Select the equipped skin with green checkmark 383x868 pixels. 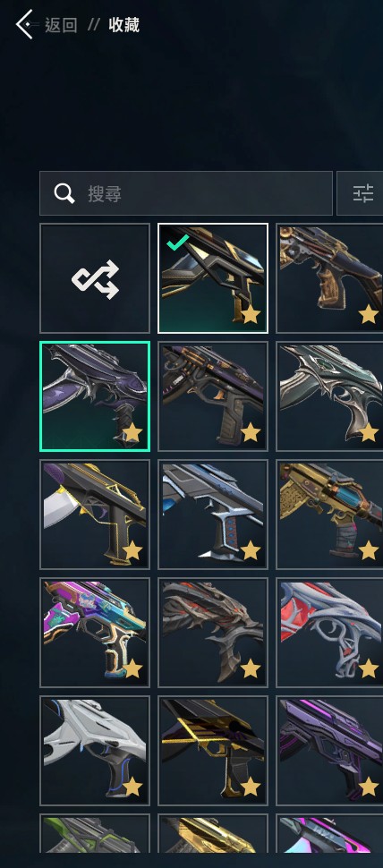coord(213,278)
